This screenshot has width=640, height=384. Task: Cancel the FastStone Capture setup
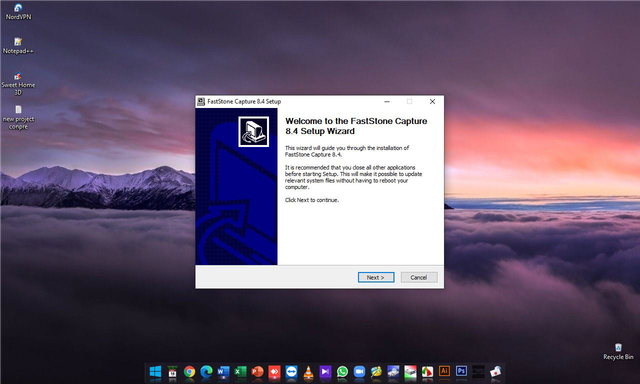[x=419, y=277]
